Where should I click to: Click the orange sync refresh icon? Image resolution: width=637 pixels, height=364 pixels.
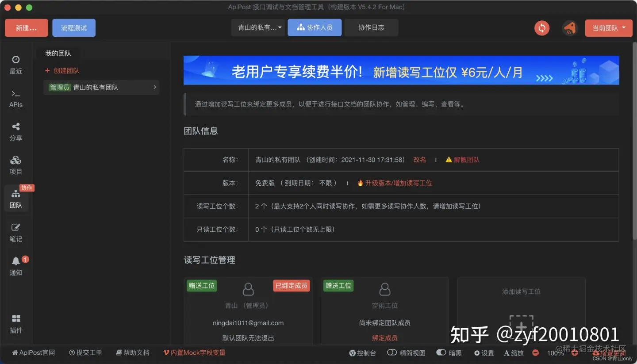(x=542, y=28)
